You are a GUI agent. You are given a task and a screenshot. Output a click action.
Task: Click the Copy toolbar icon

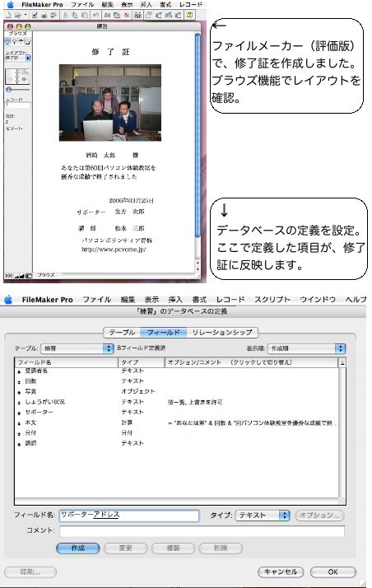pyautogui.click(x=75, y=16)
